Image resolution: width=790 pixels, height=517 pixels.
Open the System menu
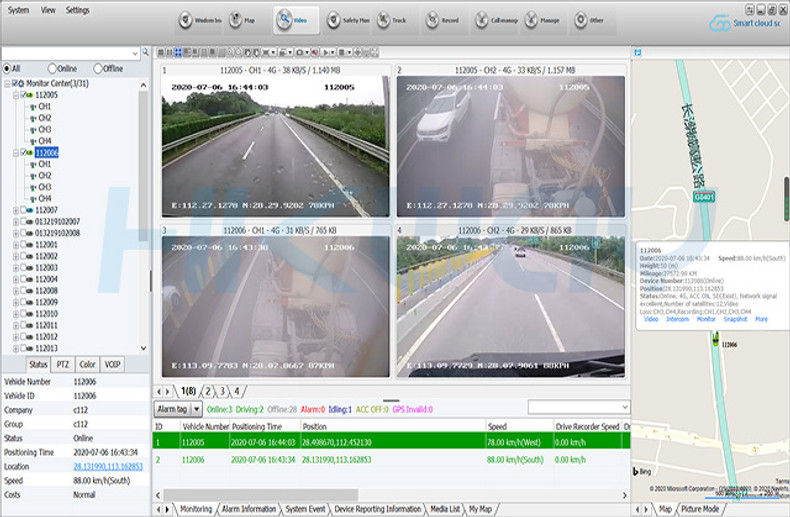point(18,10)
